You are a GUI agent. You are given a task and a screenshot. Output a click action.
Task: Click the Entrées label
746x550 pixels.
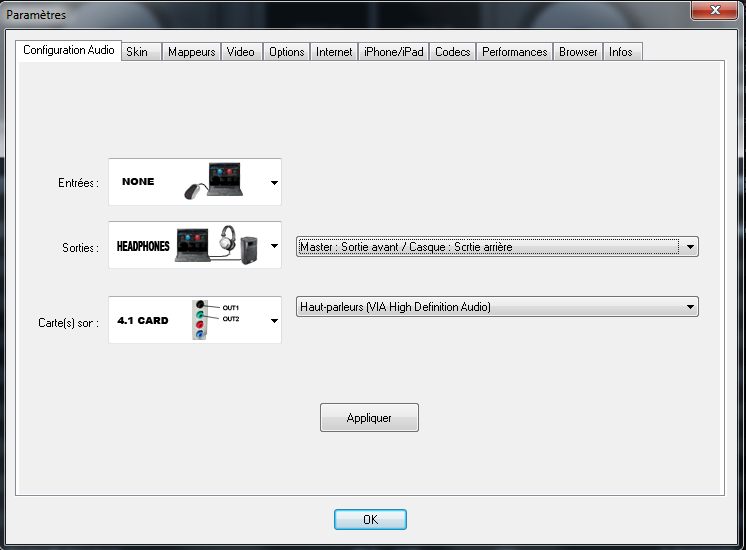pyautogui.click(x=79, y=183)
